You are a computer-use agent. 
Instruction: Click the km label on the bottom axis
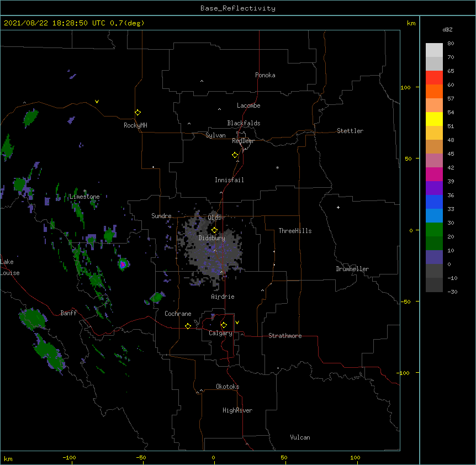8,458
